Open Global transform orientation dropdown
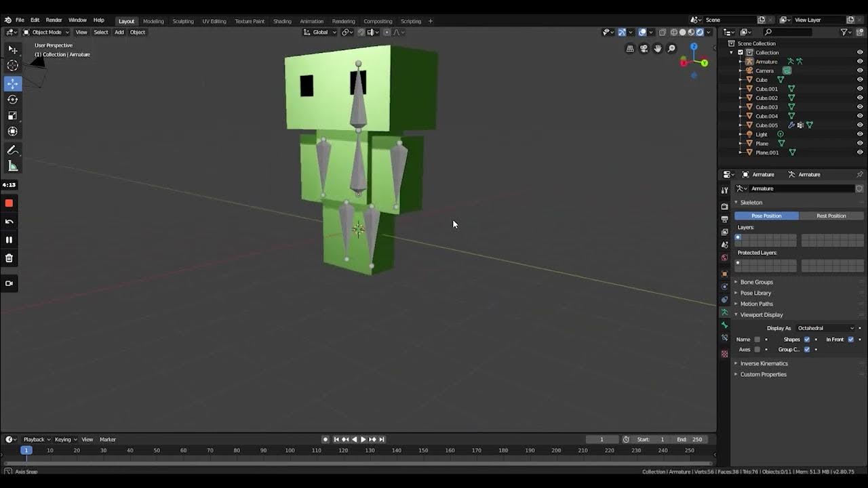868x488 pixels. [320, 32]
